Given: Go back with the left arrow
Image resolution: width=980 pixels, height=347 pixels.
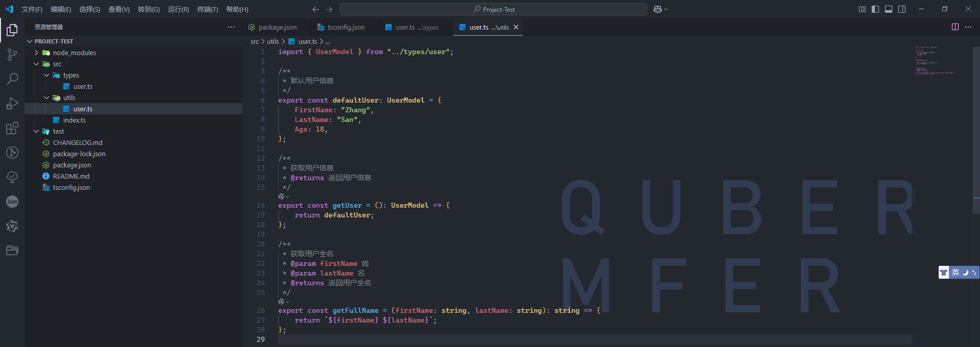Looking at the screenshot, I should click(315, 9).
